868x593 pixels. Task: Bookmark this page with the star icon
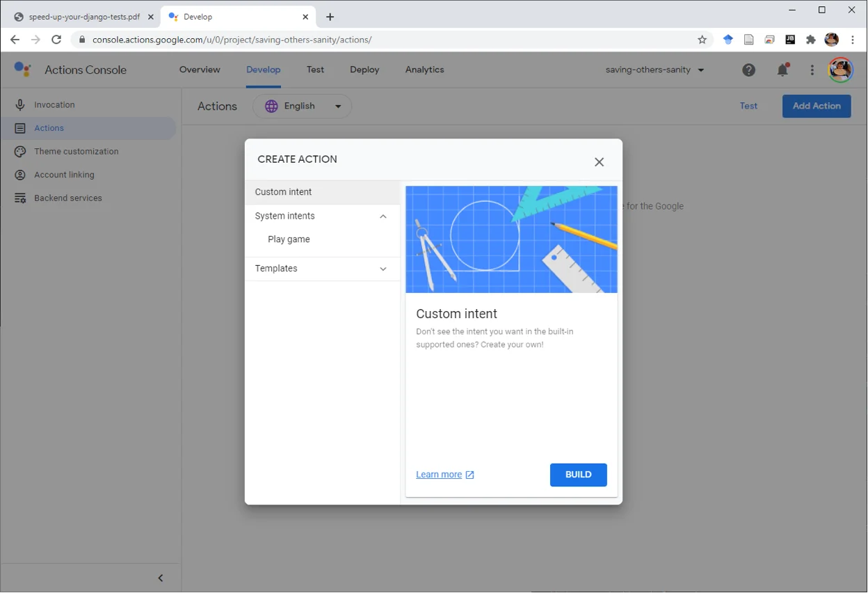702,40
